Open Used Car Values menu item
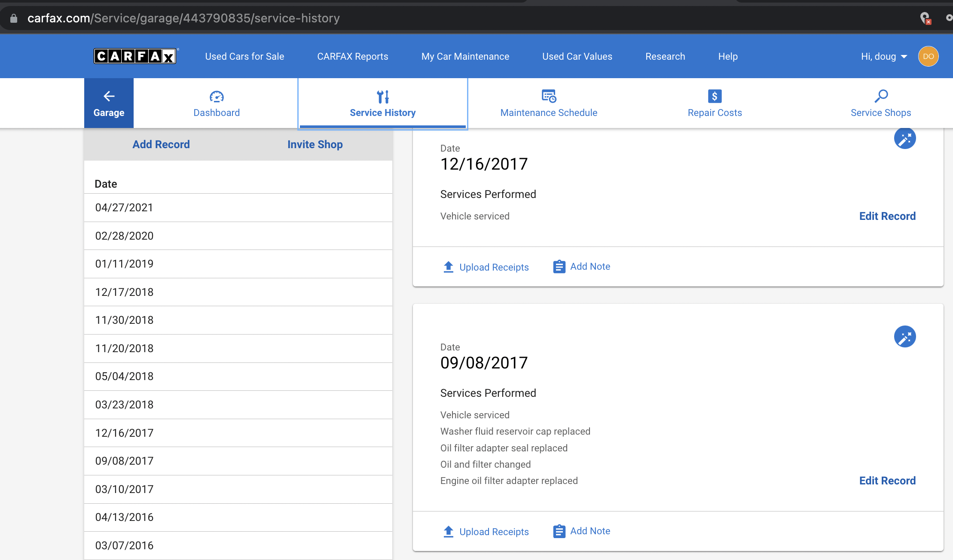The height and width of the screenshot is (560, 953). pyautogui.click(x=577, y=56)
